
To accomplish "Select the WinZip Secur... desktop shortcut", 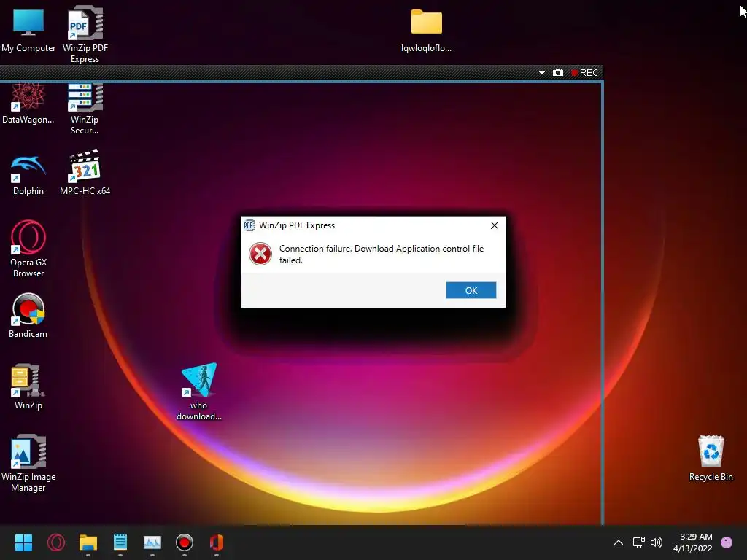I will point(85,109).
